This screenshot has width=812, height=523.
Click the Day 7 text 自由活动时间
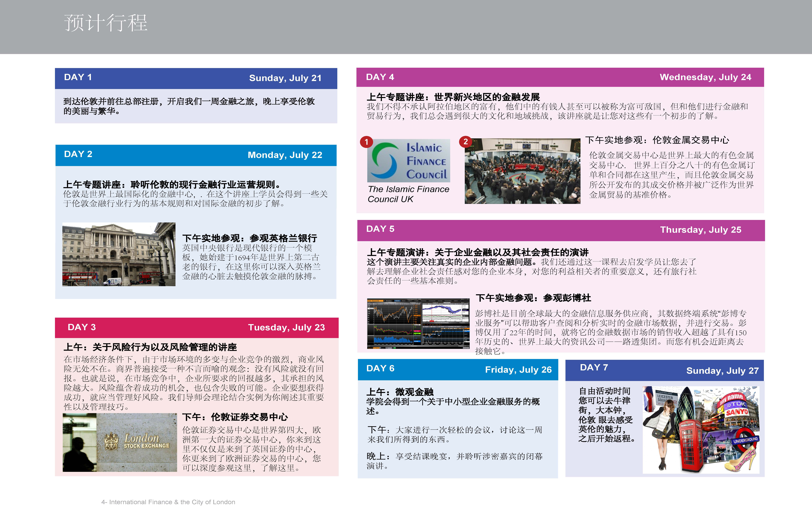point(604,391)
